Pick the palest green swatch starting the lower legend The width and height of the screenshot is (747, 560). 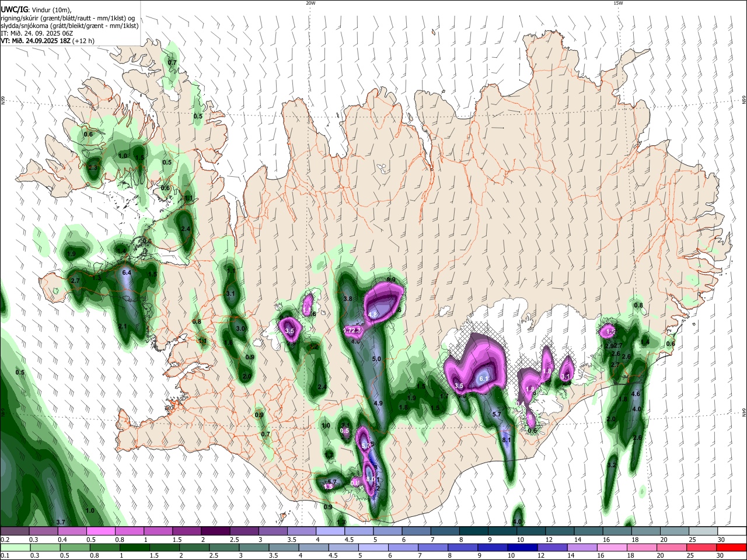pyautogui.click(x=16, y=547)
